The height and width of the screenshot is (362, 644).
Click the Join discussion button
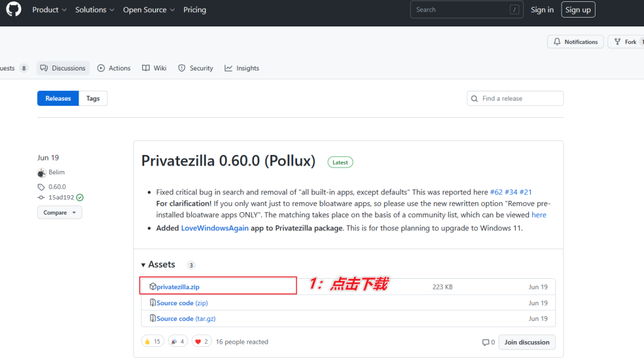pyautogui.click(x=527, y=342)
